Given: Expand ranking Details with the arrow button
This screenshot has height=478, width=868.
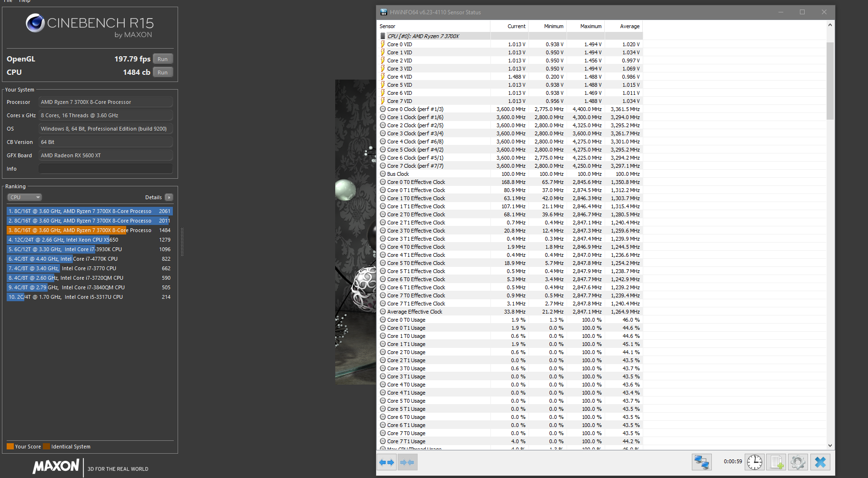Looking at the screenshot, I should point(169,197).
